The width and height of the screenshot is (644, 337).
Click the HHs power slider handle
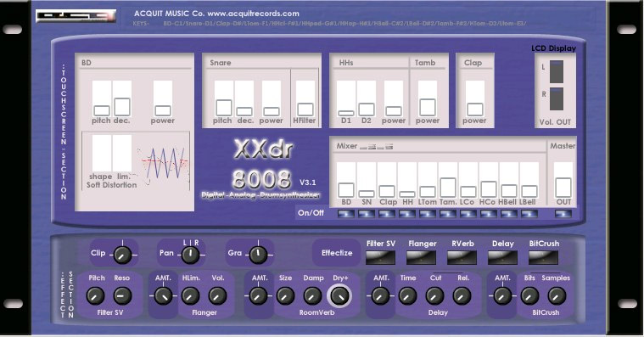394,111
